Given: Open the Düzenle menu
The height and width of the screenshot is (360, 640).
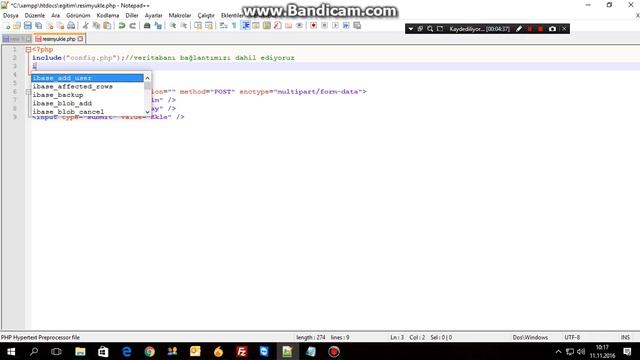Looking at the screenshot, I should pyautogui.click(x=35, y=15).
